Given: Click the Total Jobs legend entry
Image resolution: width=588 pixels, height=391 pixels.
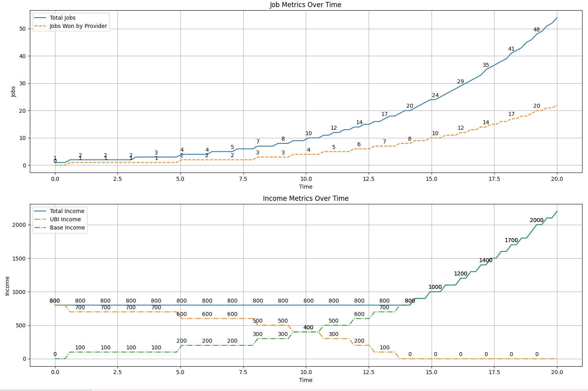Looking at the screenshot, I should (62, 18).
